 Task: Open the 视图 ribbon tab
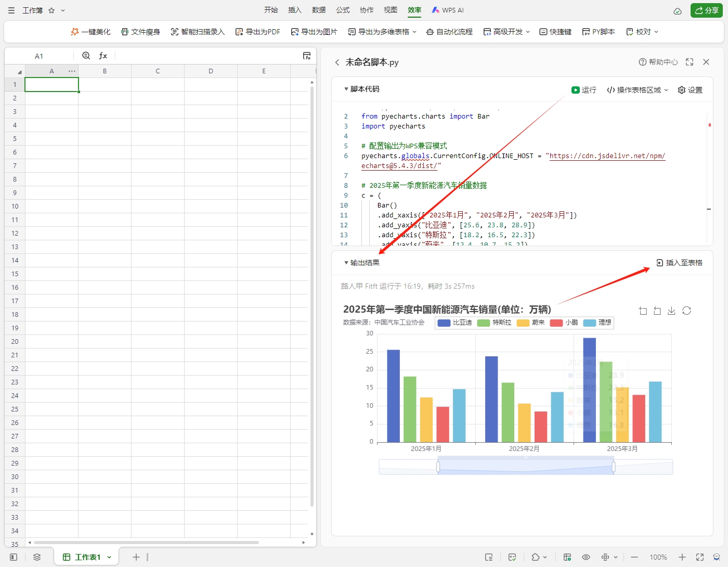click(391, 10)
